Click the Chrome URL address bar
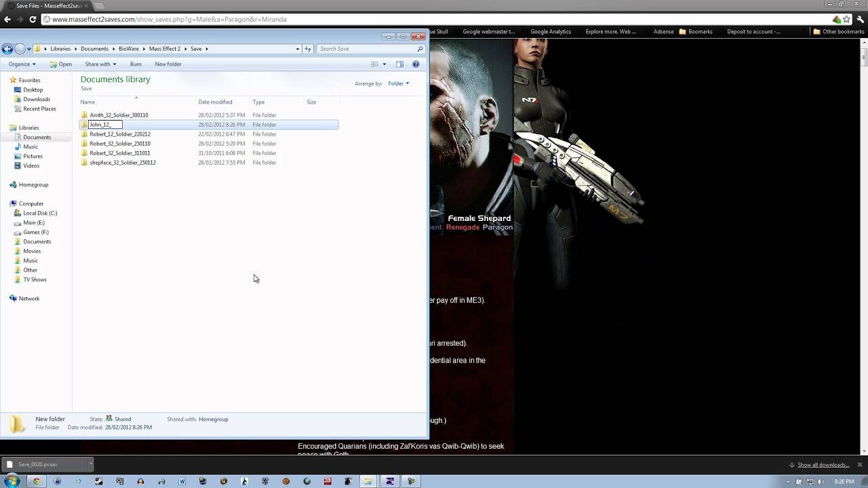Image resolution: width=868 pixels, height=488 pixels. [434, 20]
